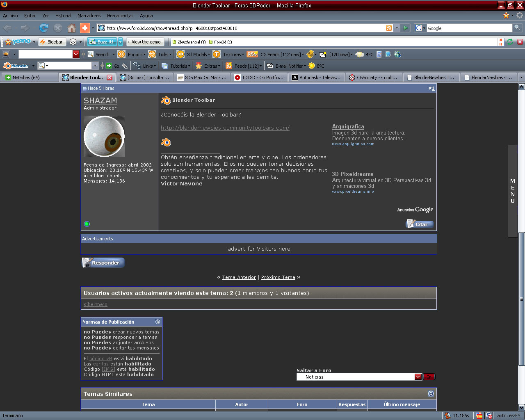Click the Citar quote button
525x420 pixels.
click(x=420, y=224)
